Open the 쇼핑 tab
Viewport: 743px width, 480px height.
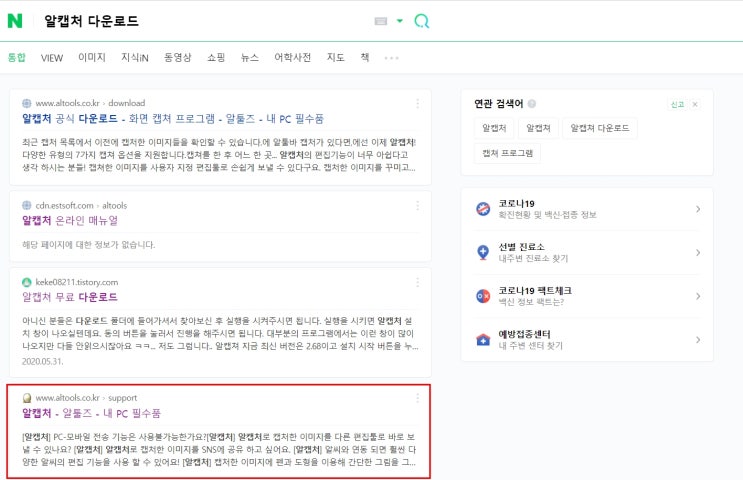coord(216,57)
